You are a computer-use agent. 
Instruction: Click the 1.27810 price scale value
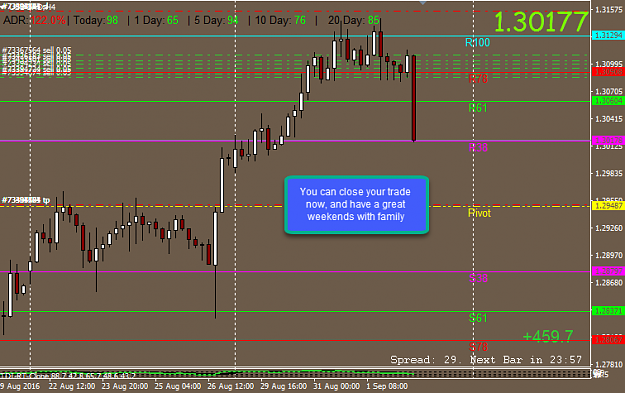click(609, 364)
